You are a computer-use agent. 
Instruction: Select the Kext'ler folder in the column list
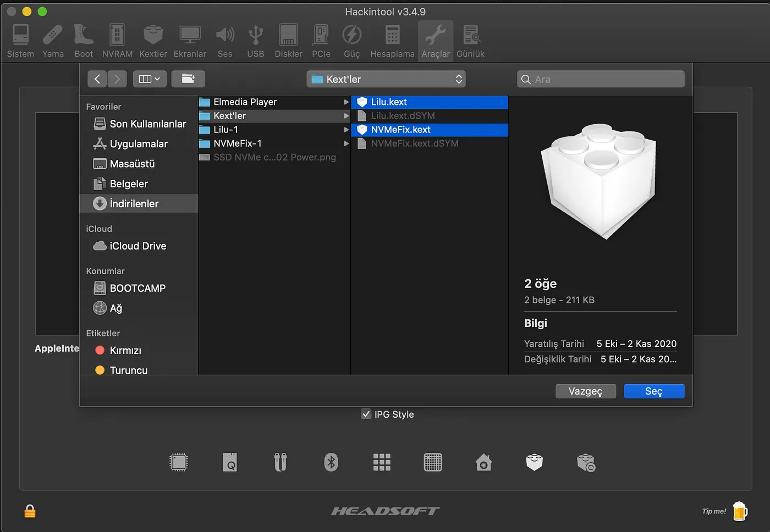pyautogui.click(x=274, y=115)
